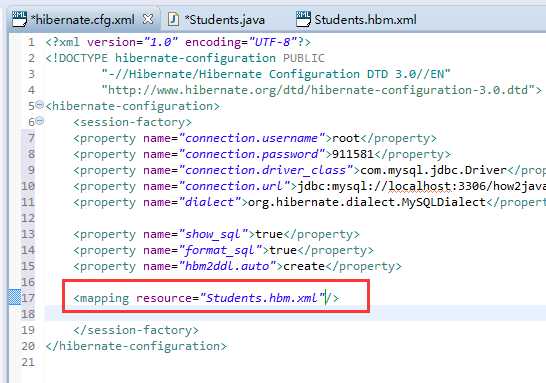Place cursor on connection.username attribute value
Screen dimensions: 546x383
click(x=251, y=138)
